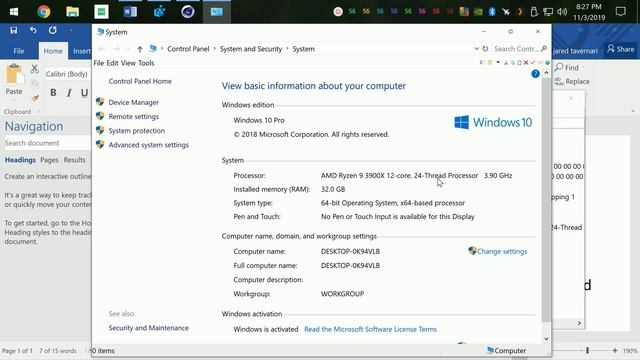Image resolution: width=640 pixels, height=360 pixels.
Task: Click the network tray icon
Action: [548, 12]
